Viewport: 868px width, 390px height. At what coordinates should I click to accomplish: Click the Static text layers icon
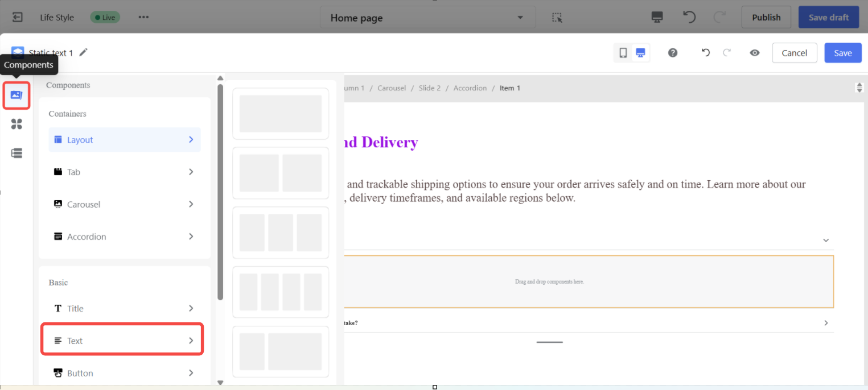[x=18, y=52]
